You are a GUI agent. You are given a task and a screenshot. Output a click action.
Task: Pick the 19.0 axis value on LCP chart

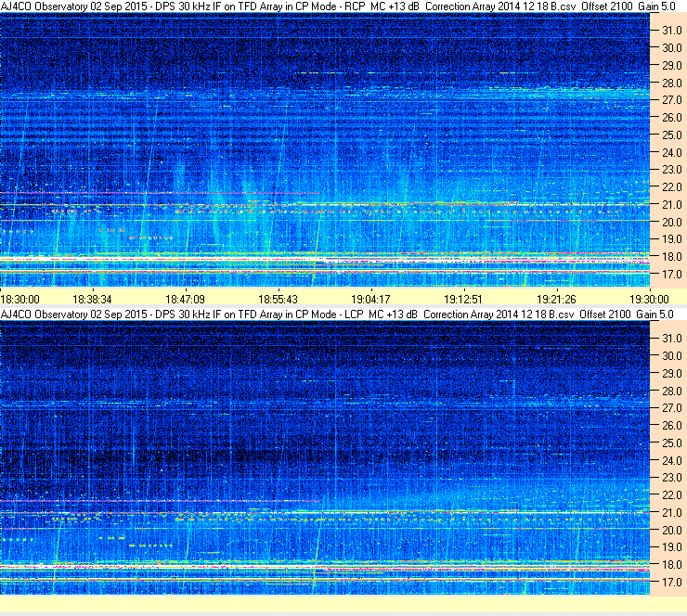click(x=671, y=547)
